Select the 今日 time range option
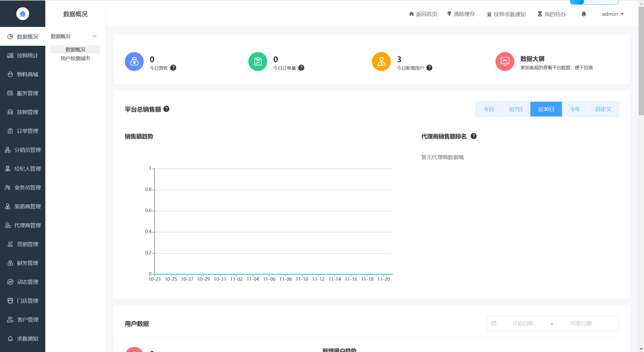The image size is (644, 352). 488,109
